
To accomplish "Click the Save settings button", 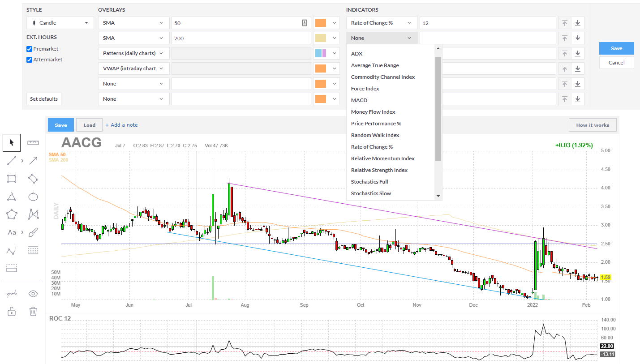I will (x=616, y=48).
